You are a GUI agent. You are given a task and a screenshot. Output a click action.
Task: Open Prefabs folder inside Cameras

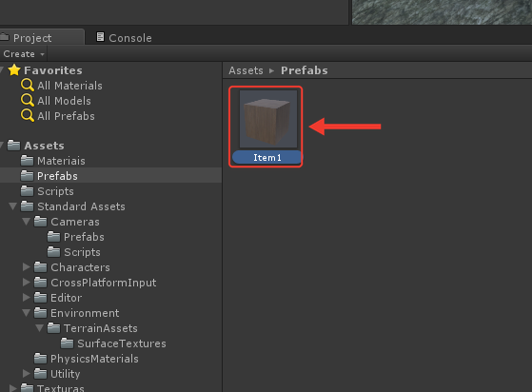pos(84,237)
